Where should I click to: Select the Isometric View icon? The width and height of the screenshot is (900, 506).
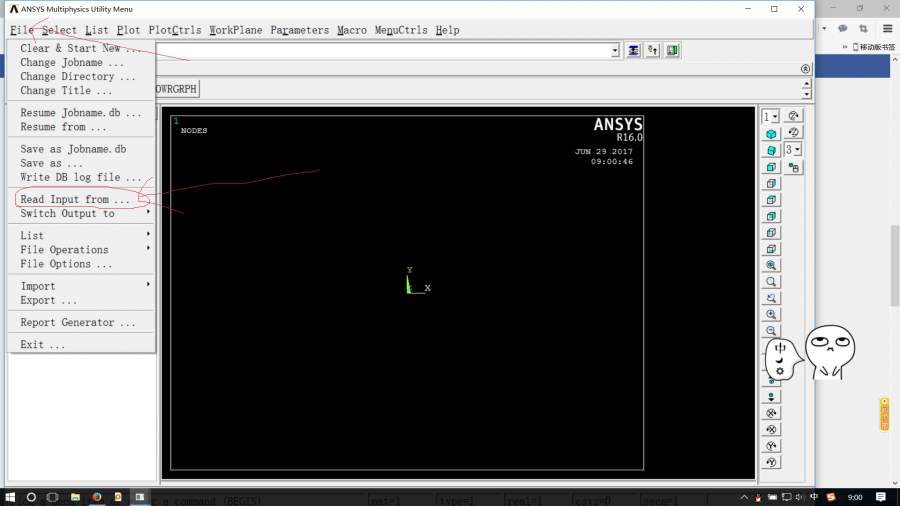pyautogui.click(x=771, y=134)
